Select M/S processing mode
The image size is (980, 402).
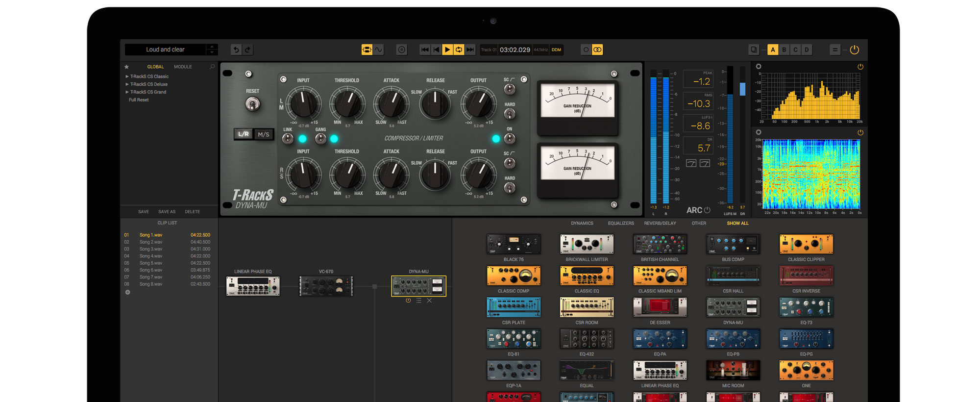[x=264, y=134]
